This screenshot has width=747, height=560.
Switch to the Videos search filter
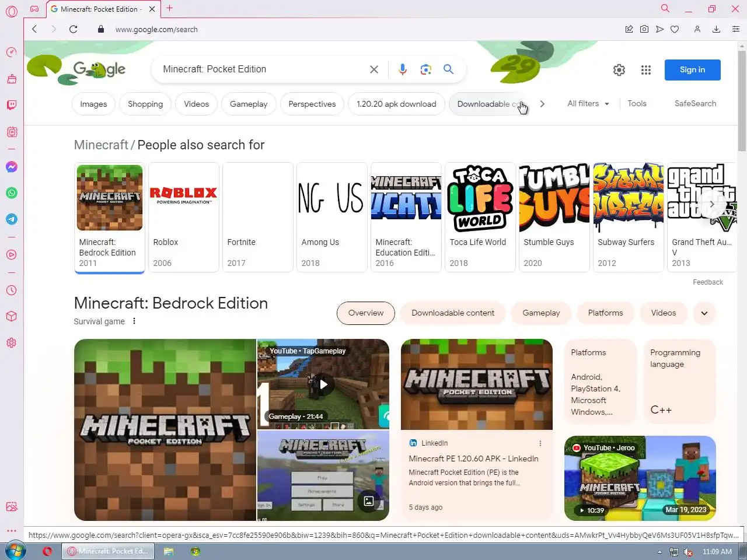[x=196, y=104]
